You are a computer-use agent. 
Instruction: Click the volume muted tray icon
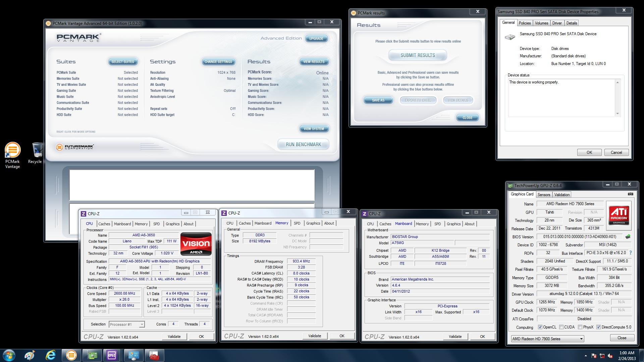pyautogui.click(x=610, y=356)
